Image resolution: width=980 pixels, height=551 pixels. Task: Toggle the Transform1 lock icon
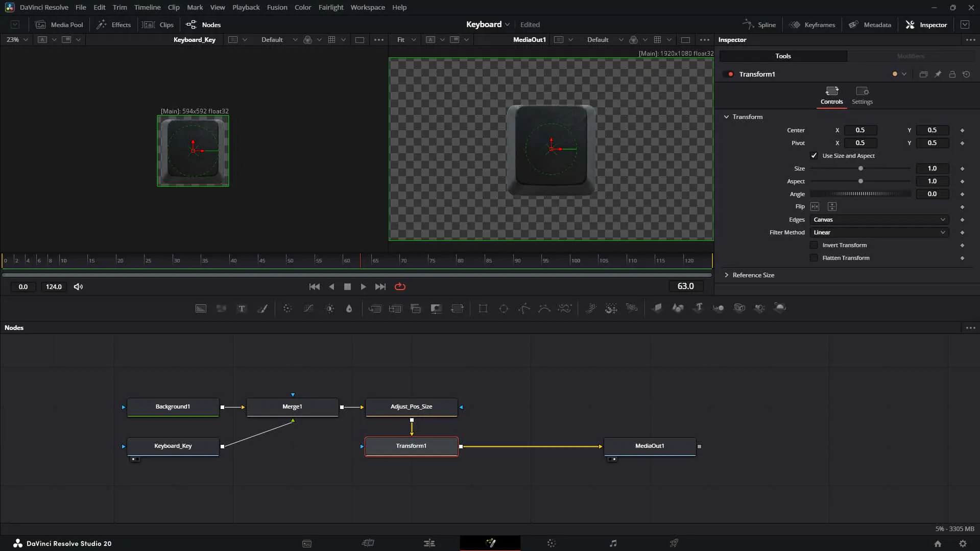(952, 75)
